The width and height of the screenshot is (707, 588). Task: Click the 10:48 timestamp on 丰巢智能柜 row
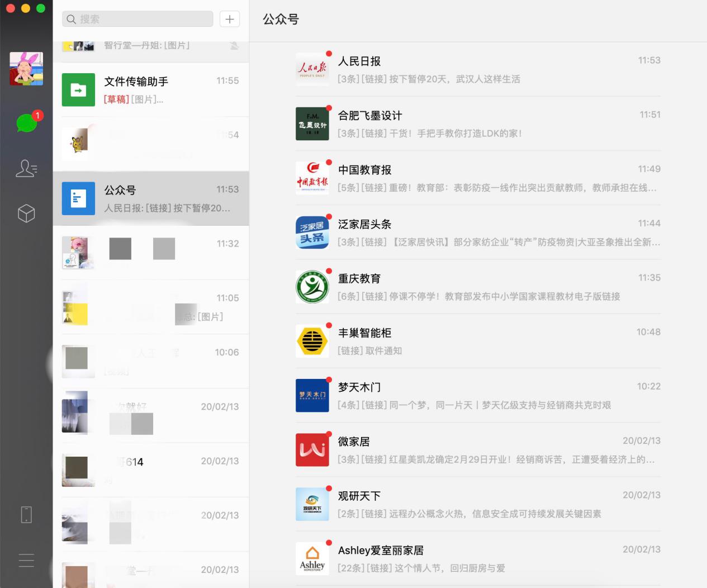648,331
